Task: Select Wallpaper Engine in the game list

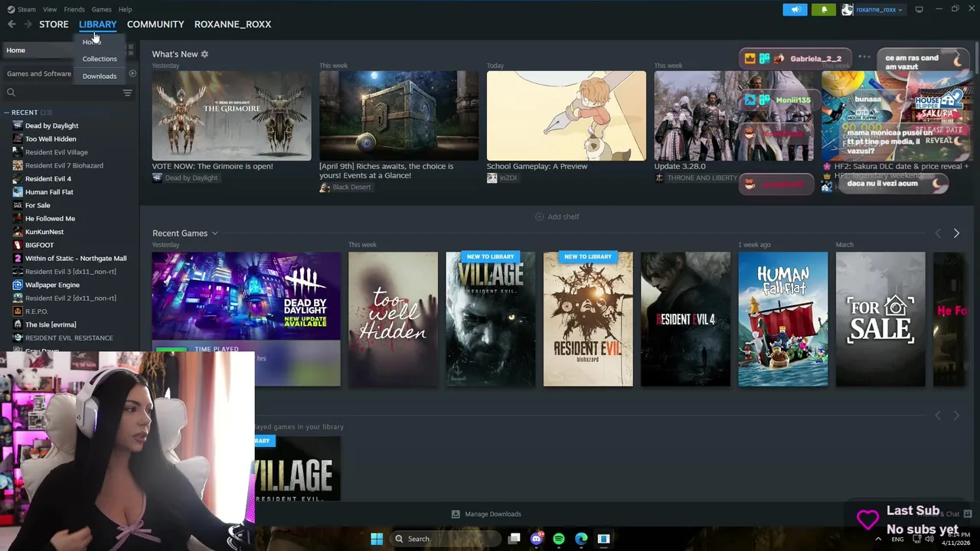Action: (x=52, y=285)
